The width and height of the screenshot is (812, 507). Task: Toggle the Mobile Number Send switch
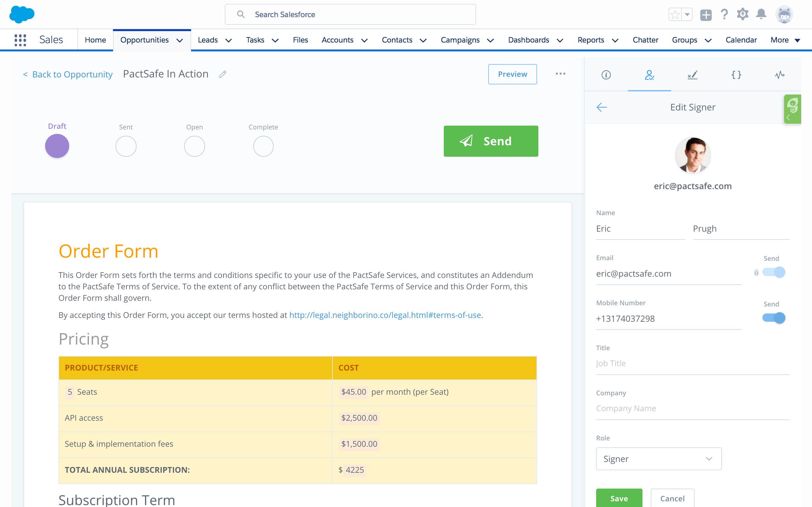tap(773, 318)
